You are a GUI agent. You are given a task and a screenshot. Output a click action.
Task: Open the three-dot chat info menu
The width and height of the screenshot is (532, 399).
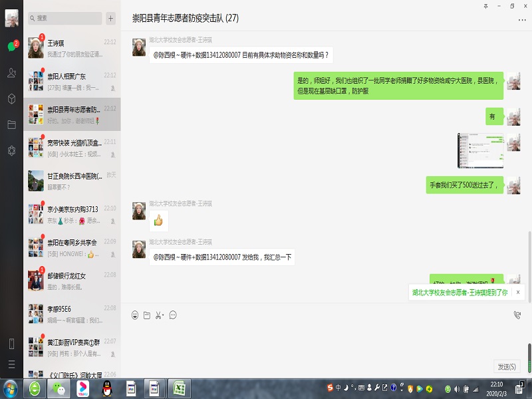click(521, 20)
